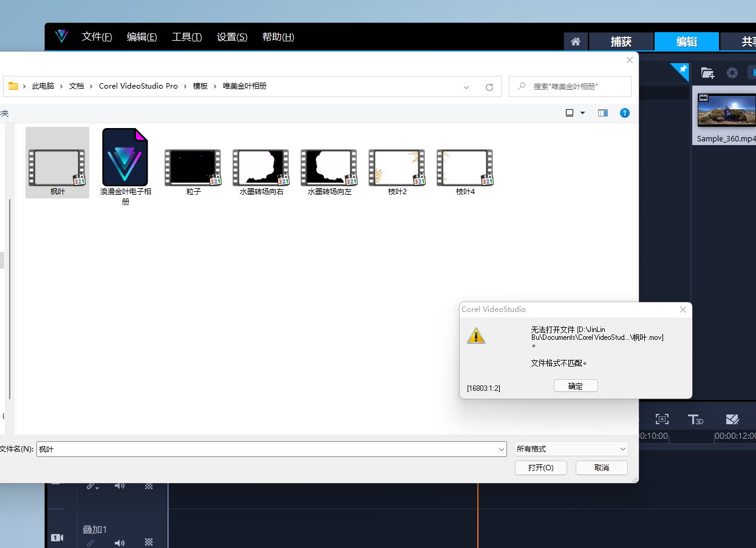Toggle the chain link on the video track
The width and height of the screenshot is (756, 548).
click(90, 485)
